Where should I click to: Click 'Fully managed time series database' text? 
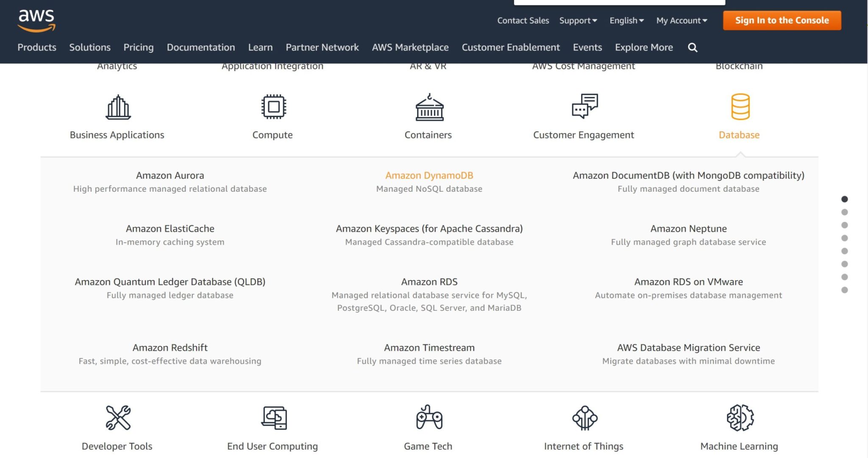point(429,361)
